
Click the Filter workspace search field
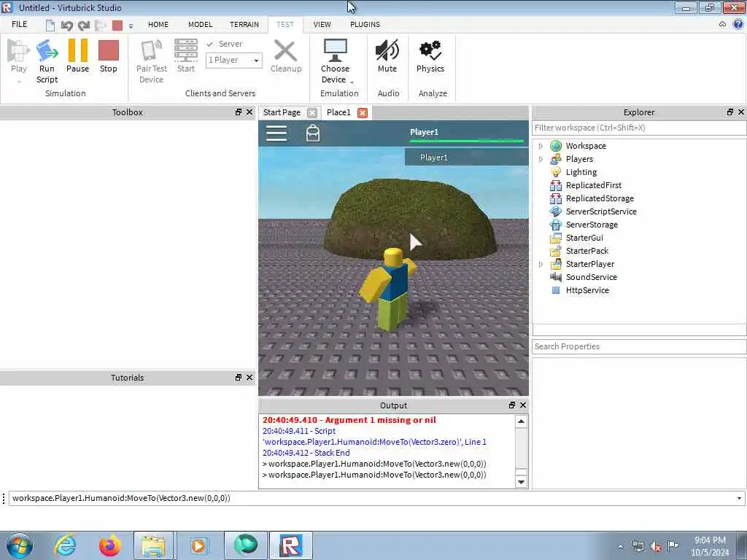point(639,128)
